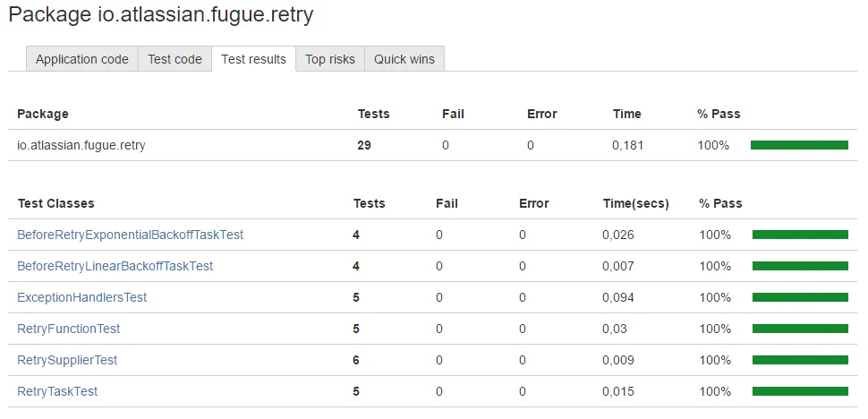
Task: Open RetryTaskTest class link
Action: pos(57,391)
